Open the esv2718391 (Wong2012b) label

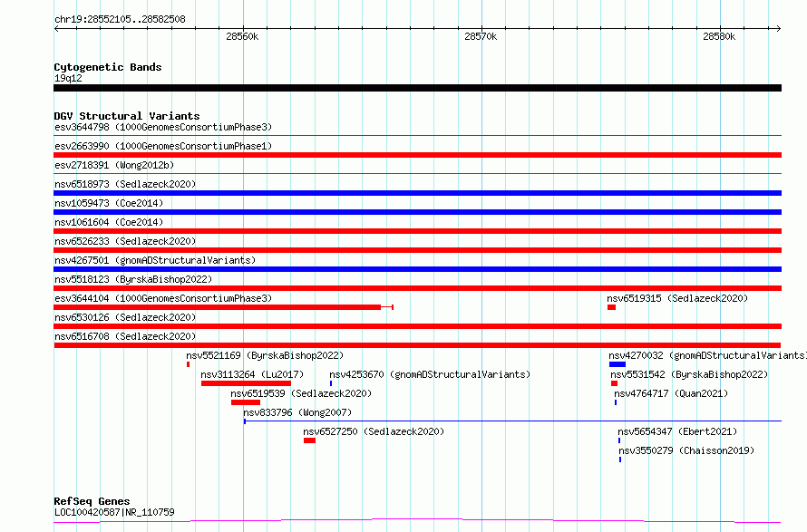coord(114,165)
